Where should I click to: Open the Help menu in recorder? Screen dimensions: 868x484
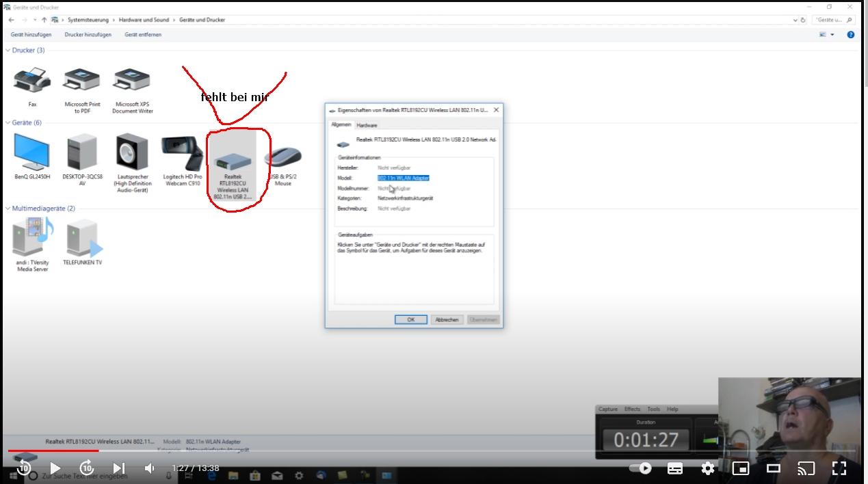[x=672, y=409]
